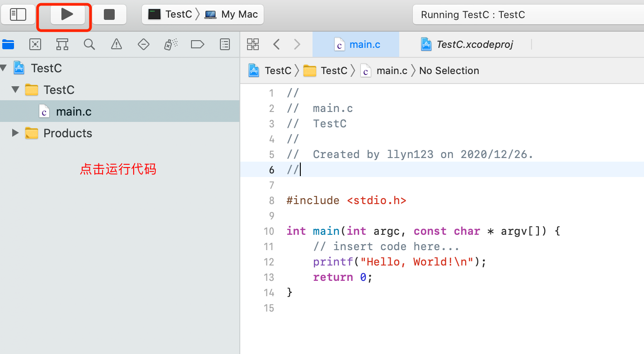644x354 pixels.
Task: Open the Report navigator list icon
Action: click(x=225, y=44)
